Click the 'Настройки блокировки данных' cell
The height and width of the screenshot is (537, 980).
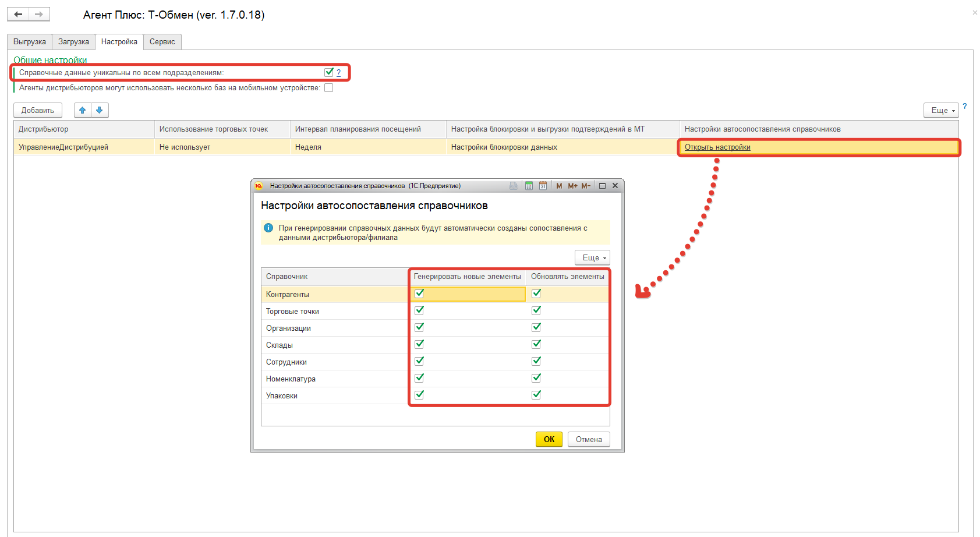(x=562, y=147)
